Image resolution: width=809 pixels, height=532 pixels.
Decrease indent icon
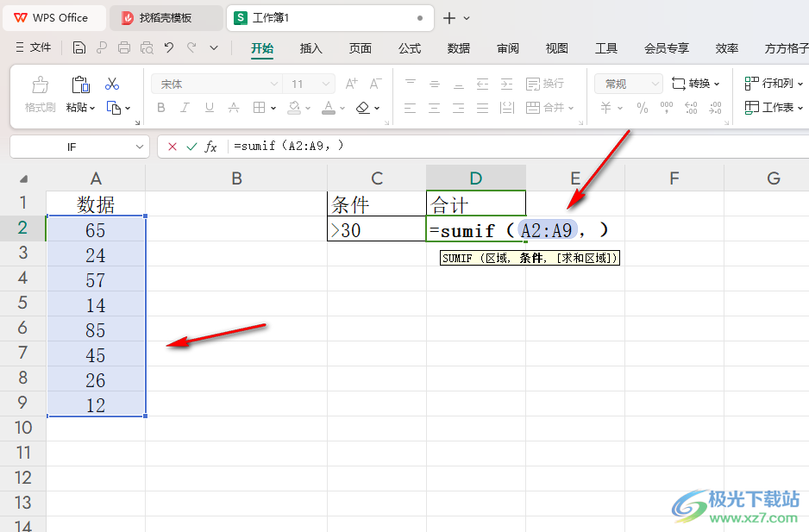482,84
